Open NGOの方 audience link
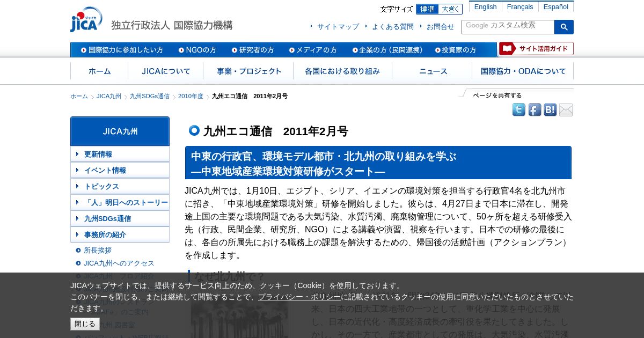This screenshot has width=644, height=338. click(197, 50)
